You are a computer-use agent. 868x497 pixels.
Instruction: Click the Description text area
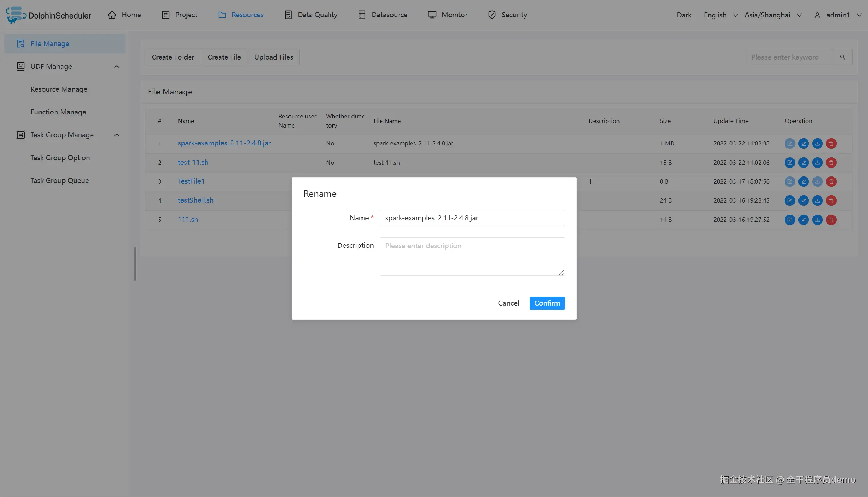[x=472, y=256]
